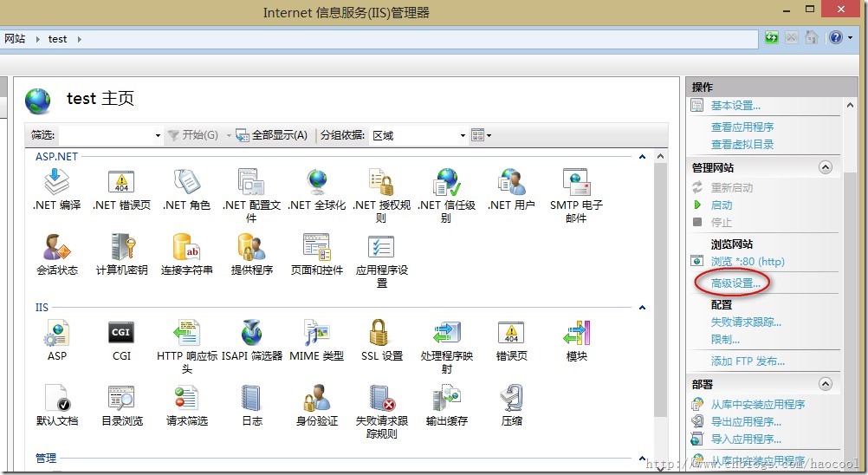Click 浏览 *:80 (http) link
This screenshot has width=868, height=475.
[747, 261]
